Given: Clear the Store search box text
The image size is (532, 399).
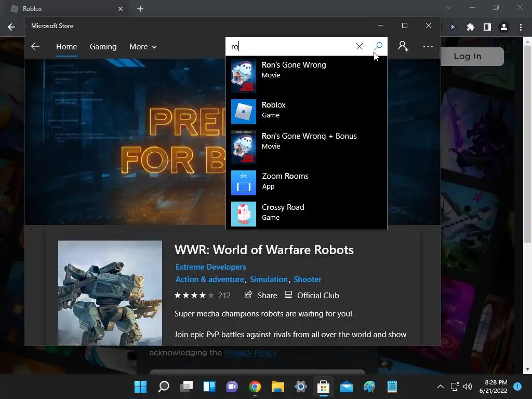Looking at the screenshot, I should click(360, 46).
